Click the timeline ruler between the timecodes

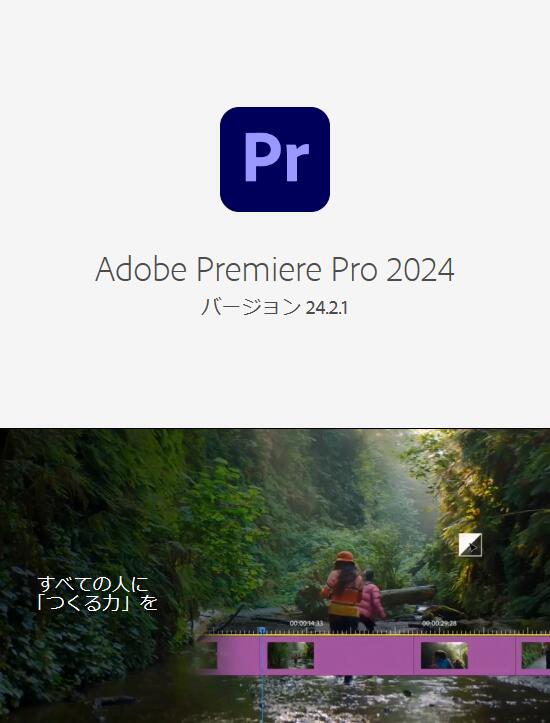pyautogui.click(x=373, y=631)
